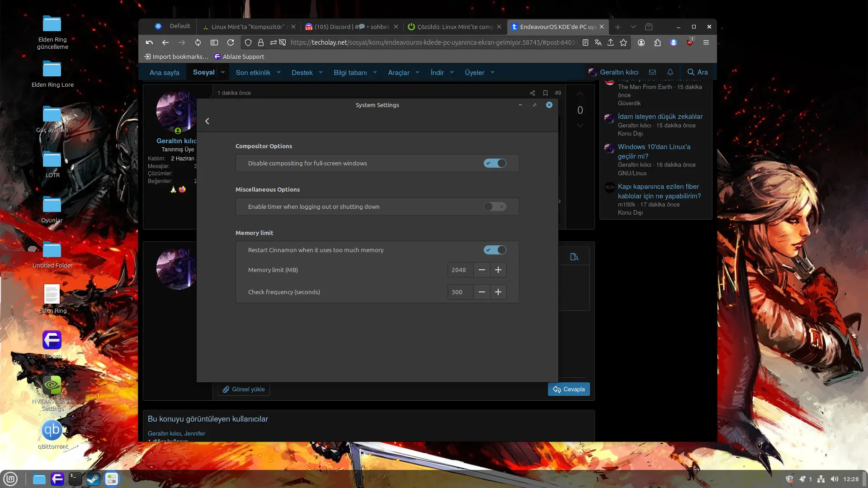Image resolution: width=868 pixels, height=488 pixels.
Task: Click the Memory limit 2048 input field
Action: (x=460, y=270)
